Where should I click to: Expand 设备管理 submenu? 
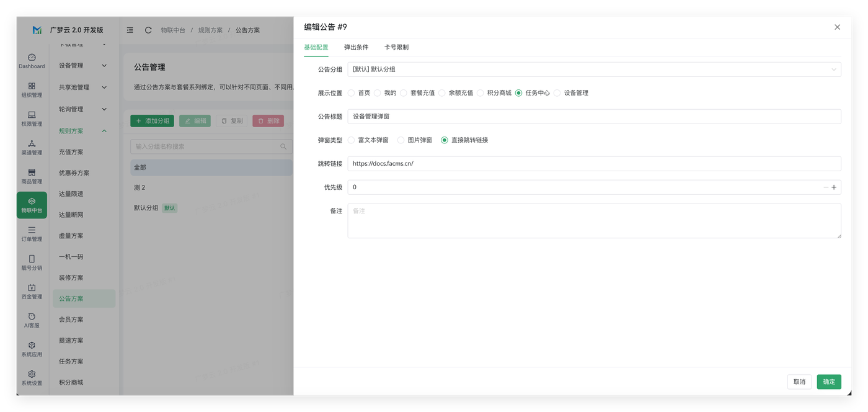click(83, 66)
